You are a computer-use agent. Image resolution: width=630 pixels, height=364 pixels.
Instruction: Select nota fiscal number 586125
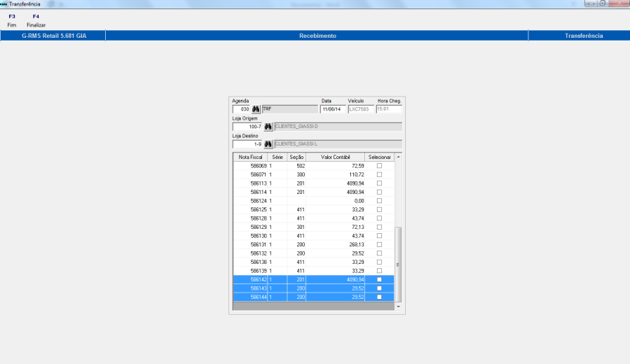[x=259, y=209]
